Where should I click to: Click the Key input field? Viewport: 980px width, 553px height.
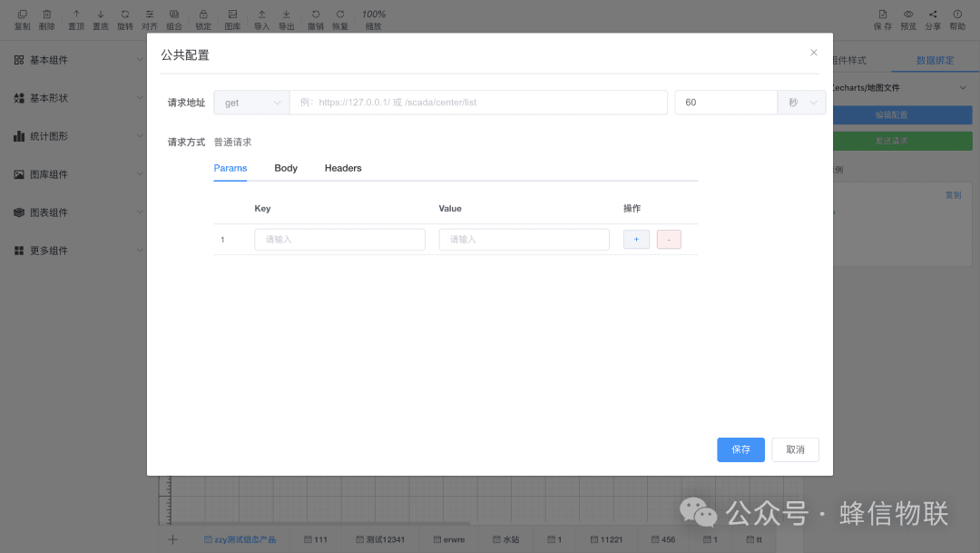point(340,240)
